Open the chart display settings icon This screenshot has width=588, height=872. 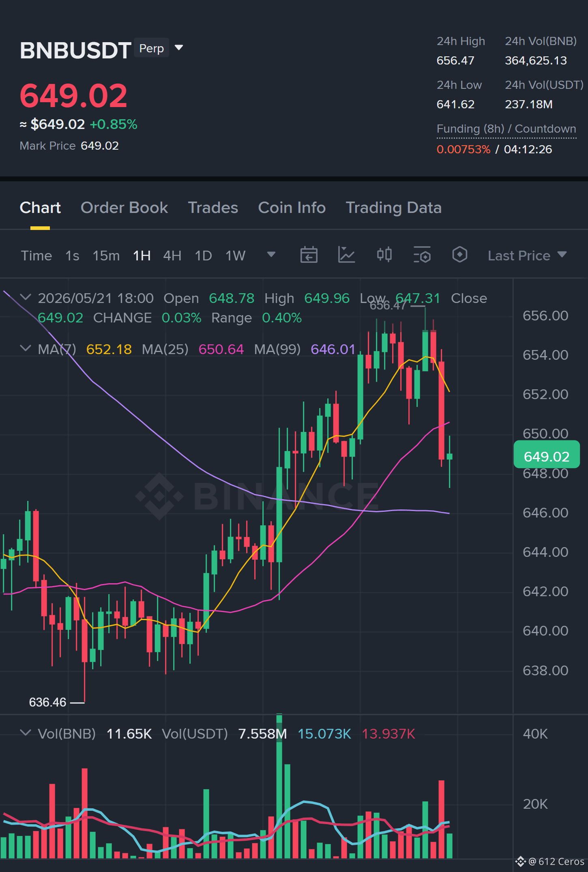tap(422, 255)
